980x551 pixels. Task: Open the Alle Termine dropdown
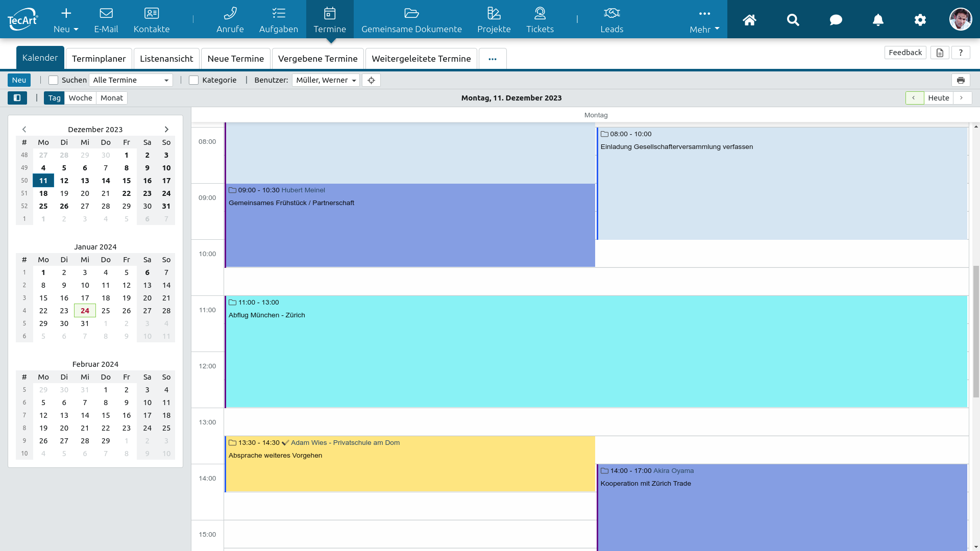click(x=131, y=80)
